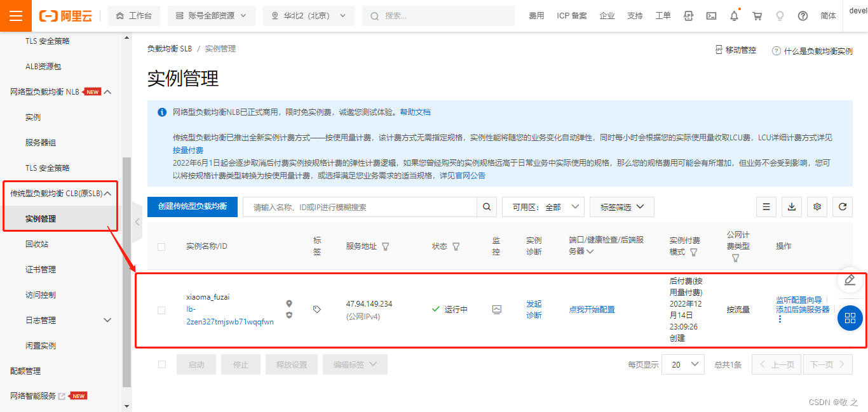Open the shopping cart icon
This screenshot has width=868, height=412.
tap(757, 16)
